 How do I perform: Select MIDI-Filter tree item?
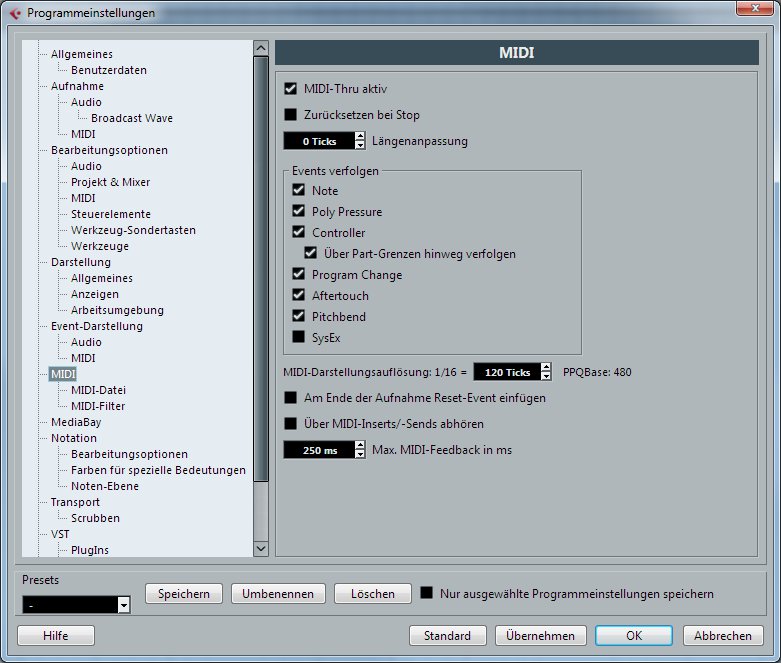[98, 406]
